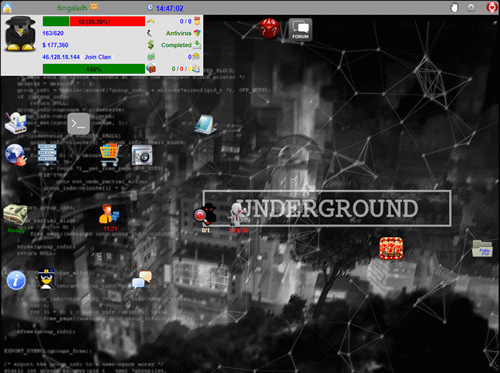Click the clock icon beside 14:47:02

point(150,7)
